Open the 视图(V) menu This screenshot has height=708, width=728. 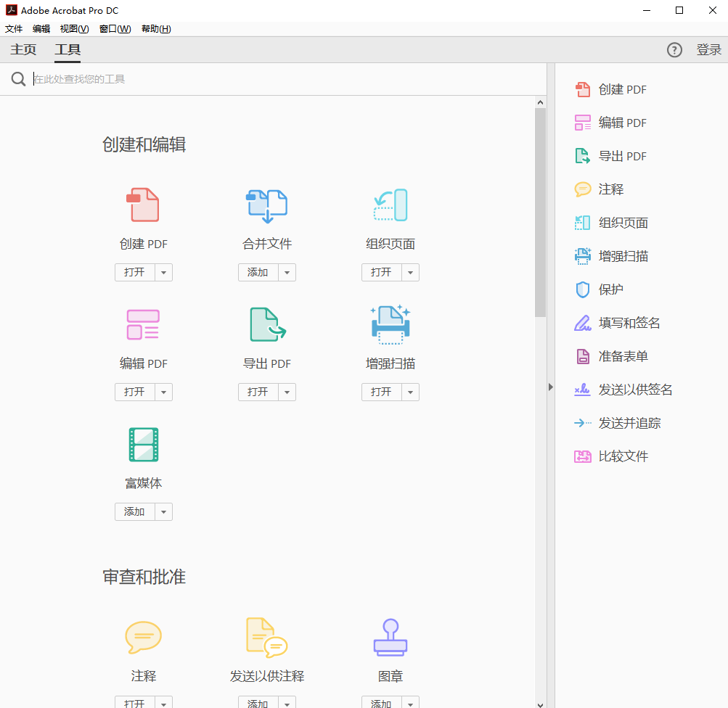[x=74, y=29]
